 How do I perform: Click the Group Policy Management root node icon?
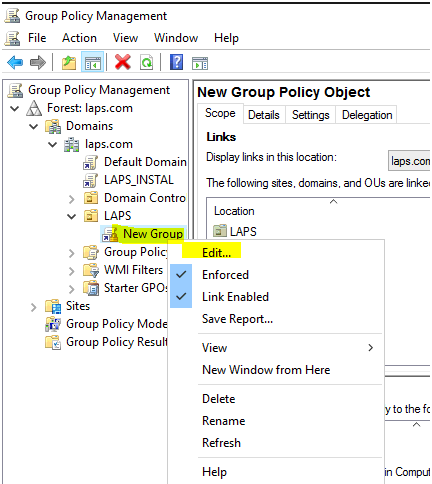(x=15, y=90)
